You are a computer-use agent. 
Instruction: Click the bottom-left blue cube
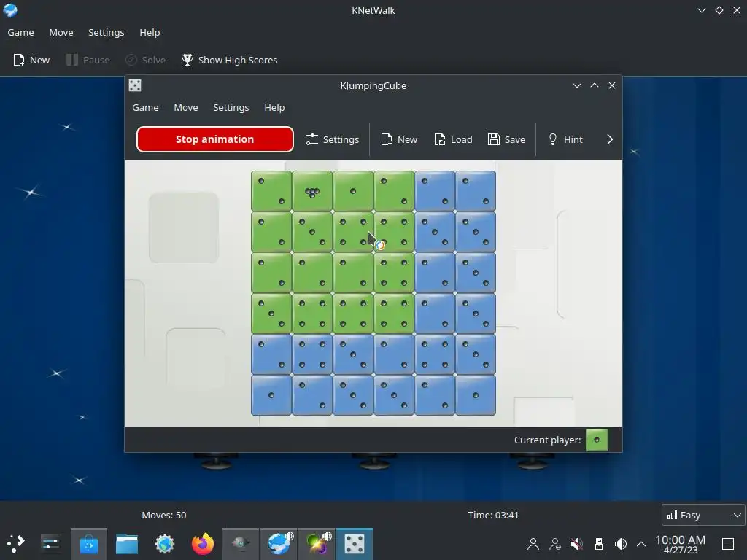[x=271, y=395]
